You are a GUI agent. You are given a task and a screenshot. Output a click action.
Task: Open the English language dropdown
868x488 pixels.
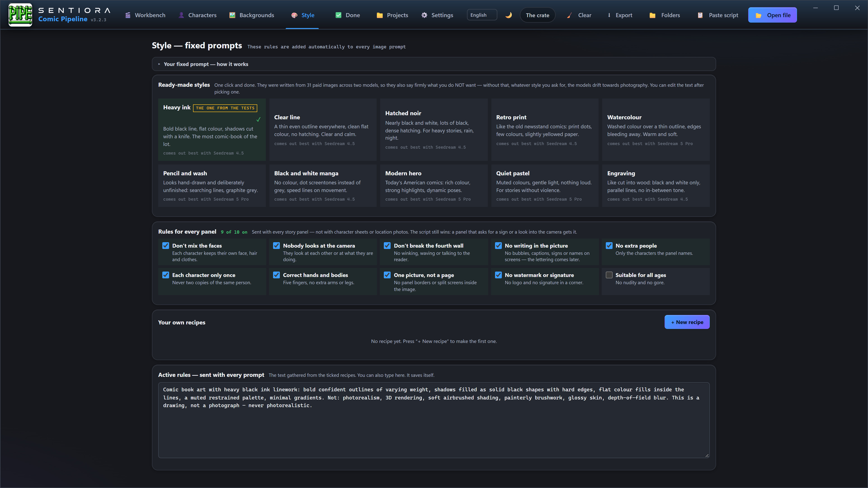pyautogui.click(x=482, y=15)
